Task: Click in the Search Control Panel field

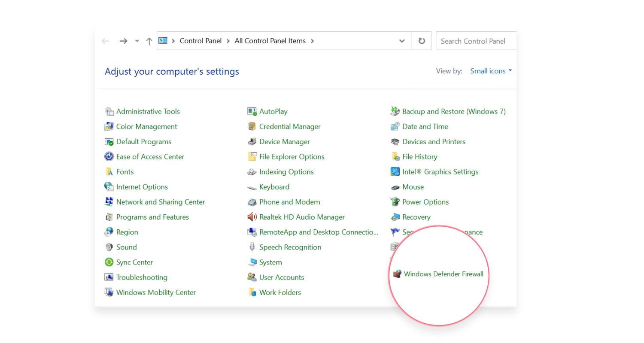Action: (477, 41)
